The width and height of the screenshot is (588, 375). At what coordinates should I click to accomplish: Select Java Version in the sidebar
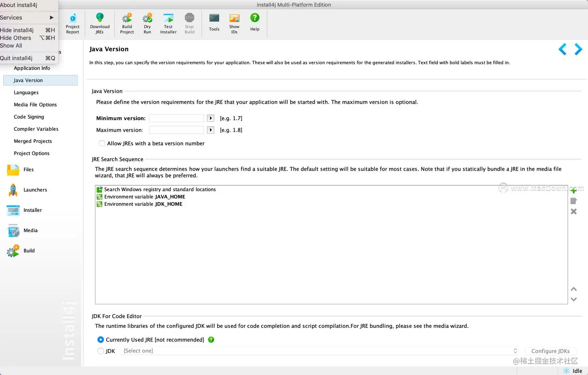pyautogui.click(x=40, y=80)
